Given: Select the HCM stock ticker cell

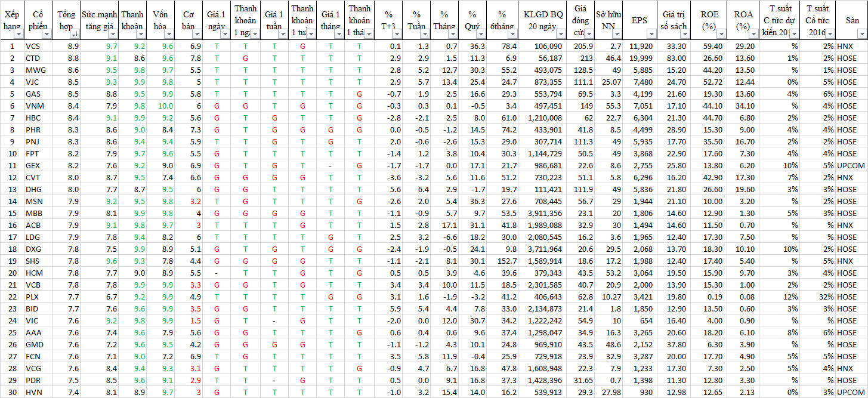Looking at the screenshot, I should (x=39, y=273).
